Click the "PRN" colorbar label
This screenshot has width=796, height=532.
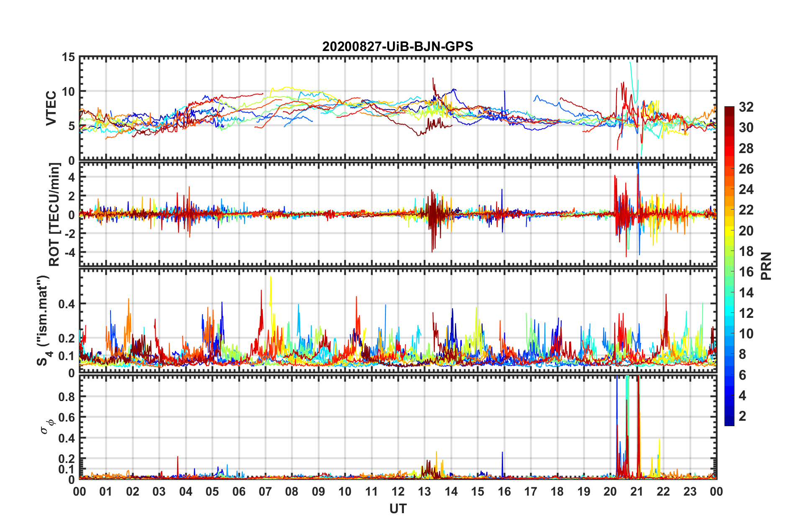(766, 266)
